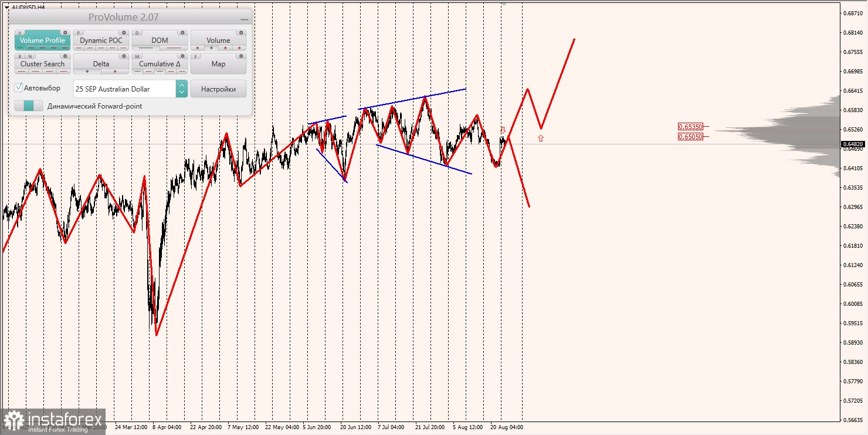The width and height of the screenshot is (868, 435).
Task: Select green-dot segment under Delta
Action: click(87, 71)
